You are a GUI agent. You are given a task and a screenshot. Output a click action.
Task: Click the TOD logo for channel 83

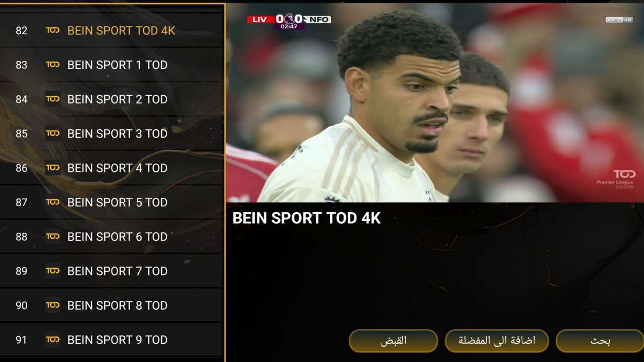[x=53, y=65]
